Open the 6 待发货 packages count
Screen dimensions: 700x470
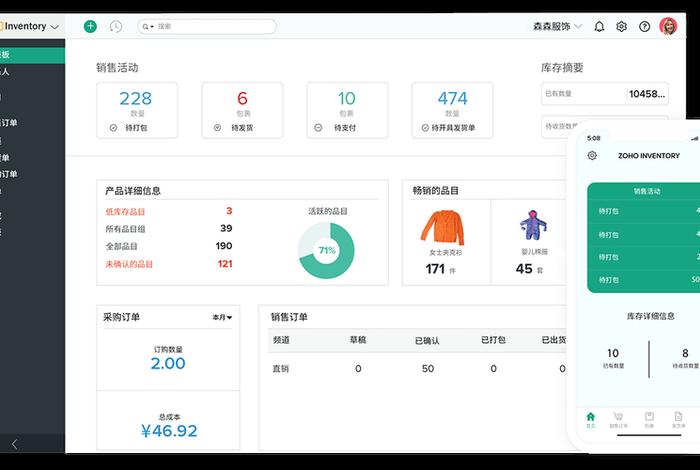pyautogui.click(x=242, y=98)
